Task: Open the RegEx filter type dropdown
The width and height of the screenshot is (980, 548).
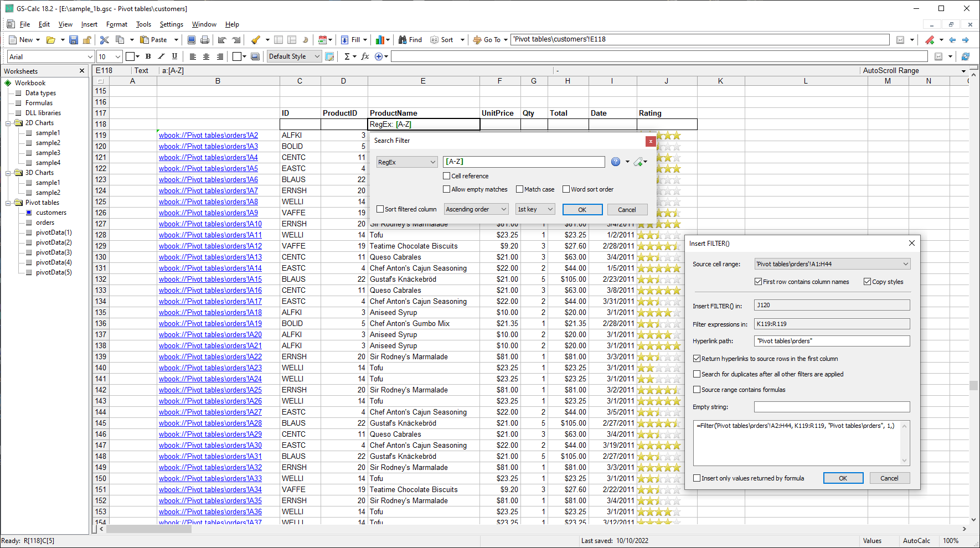Action: [407, 162]
